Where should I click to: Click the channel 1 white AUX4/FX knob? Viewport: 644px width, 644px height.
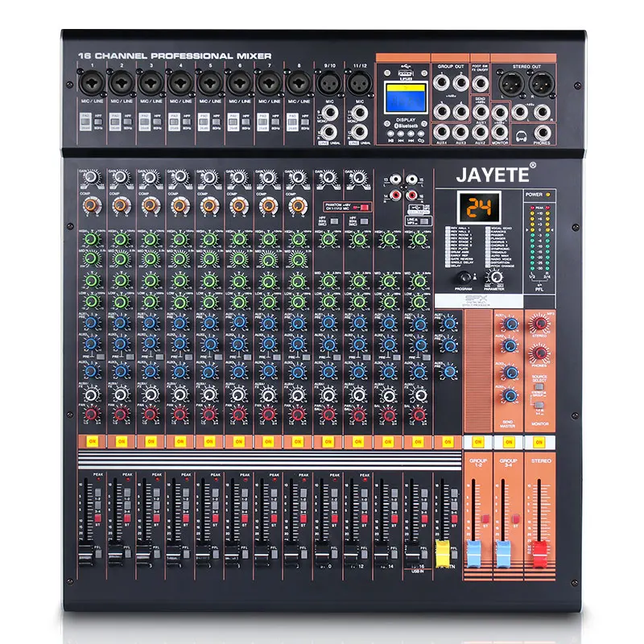[x=91, y=394]
